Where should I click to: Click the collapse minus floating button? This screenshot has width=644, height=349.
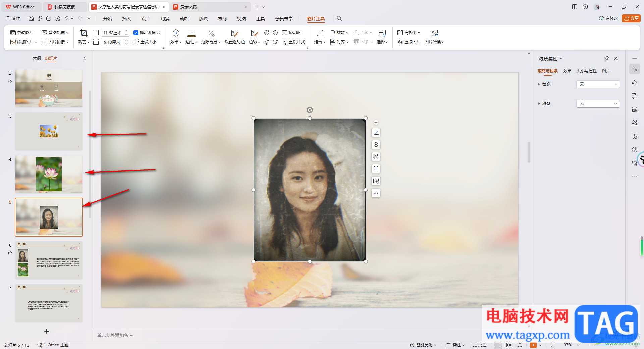point(376,122)
